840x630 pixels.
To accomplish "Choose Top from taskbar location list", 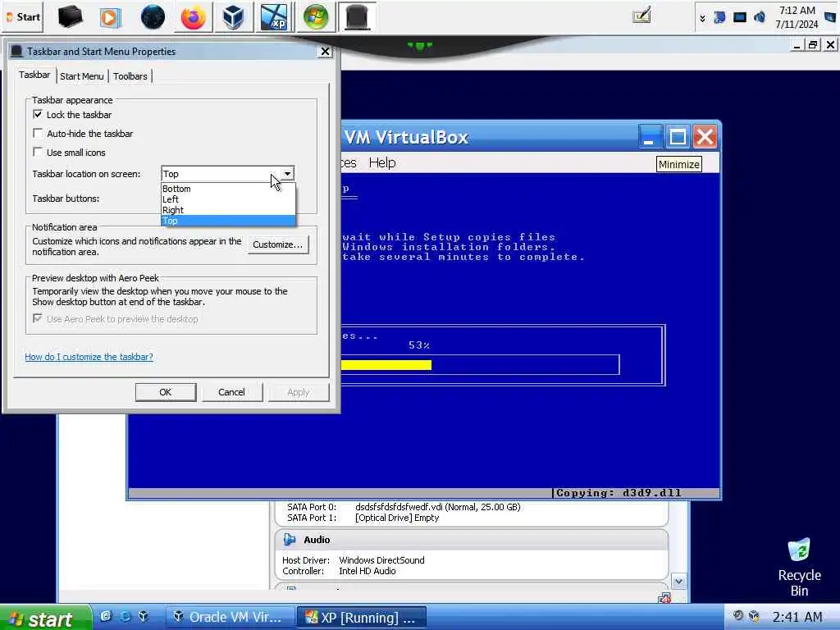I will pyautogui.click(x=228, y=221).
